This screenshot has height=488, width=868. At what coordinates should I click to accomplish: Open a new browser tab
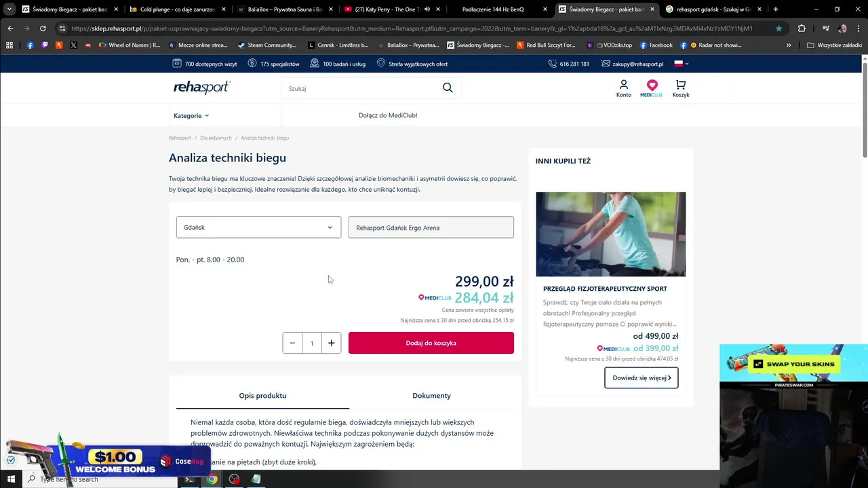(x=776, y=9)
